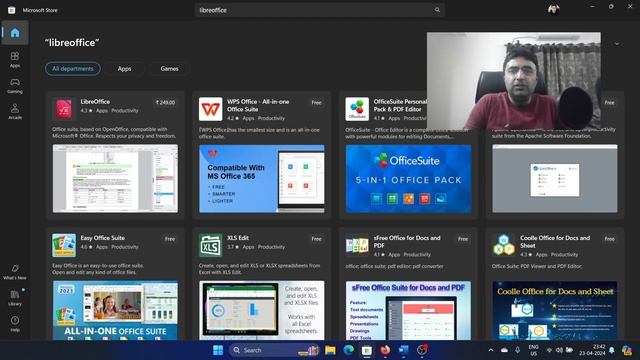The height and width of the screenshot is (360, 640).
Task: Open Easy Office All-in-one banner
Action: click(115, 310)
